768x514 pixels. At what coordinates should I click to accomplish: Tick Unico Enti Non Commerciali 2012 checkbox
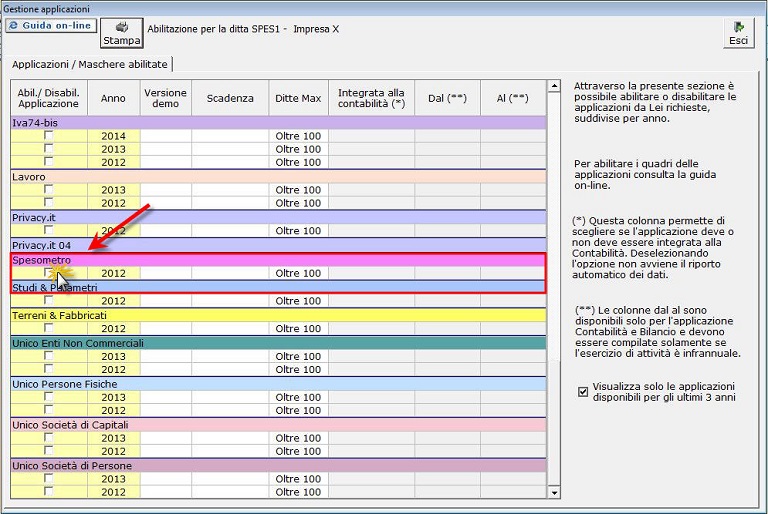coord(48,369)
